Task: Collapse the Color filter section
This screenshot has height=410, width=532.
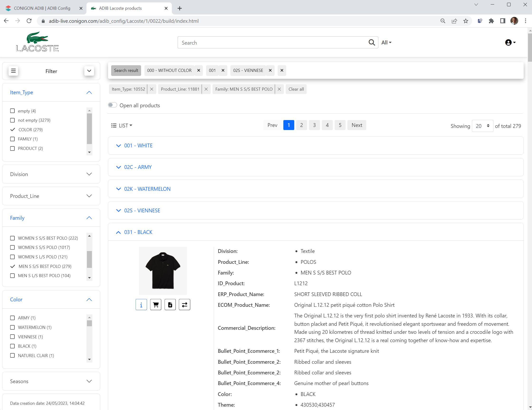Action: pos(89,299)
